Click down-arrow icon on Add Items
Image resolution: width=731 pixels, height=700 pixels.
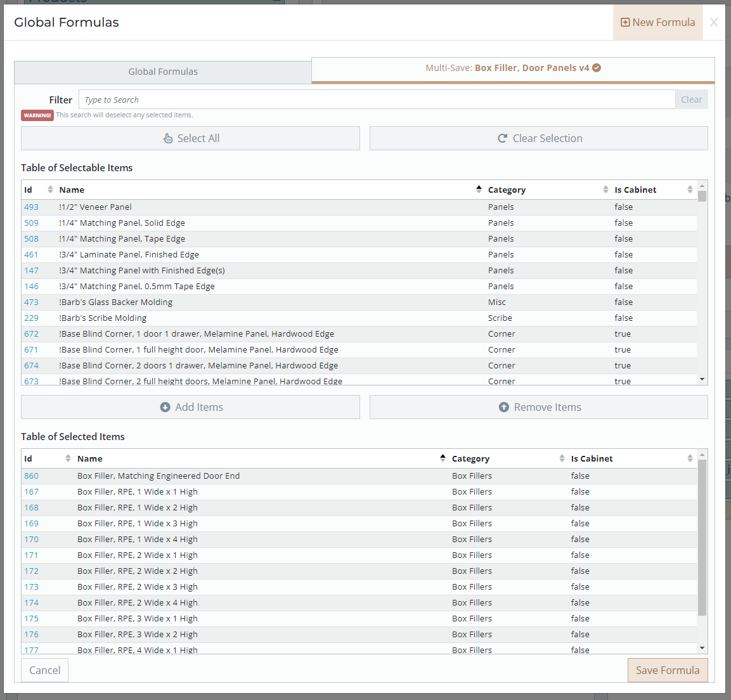point(165,407)
